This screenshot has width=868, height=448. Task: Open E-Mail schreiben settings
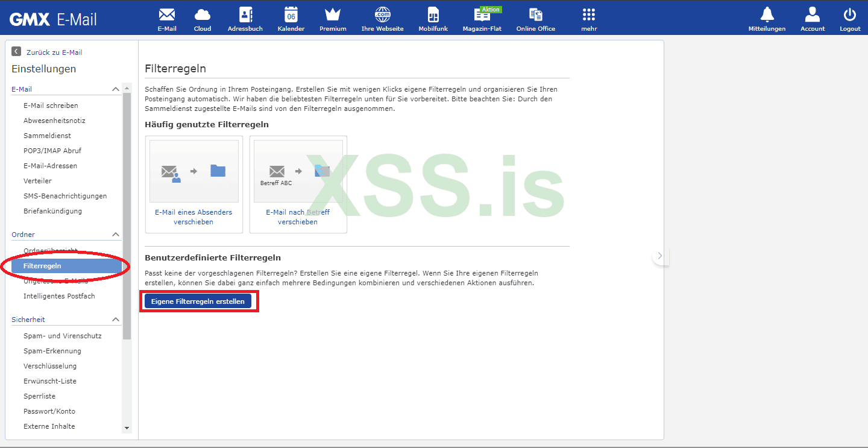[51, 106]
